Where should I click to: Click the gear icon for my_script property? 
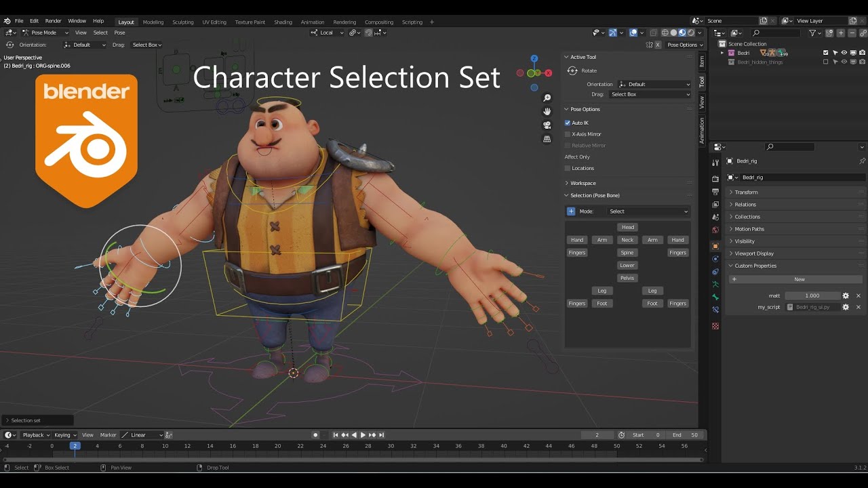pyautogui.click(x=846, y=307)
